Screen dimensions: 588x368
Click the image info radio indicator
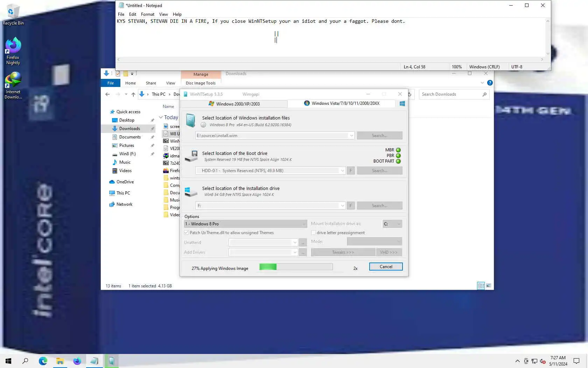203,125
